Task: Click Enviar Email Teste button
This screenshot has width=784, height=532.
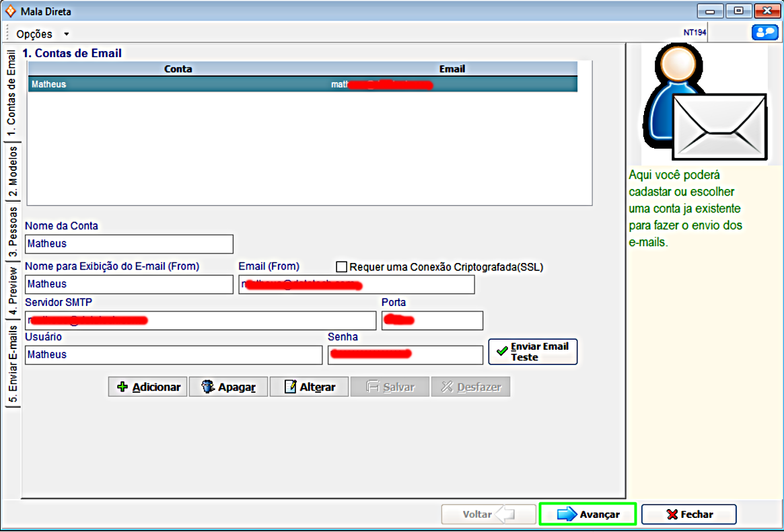Action: pos(533,352)
